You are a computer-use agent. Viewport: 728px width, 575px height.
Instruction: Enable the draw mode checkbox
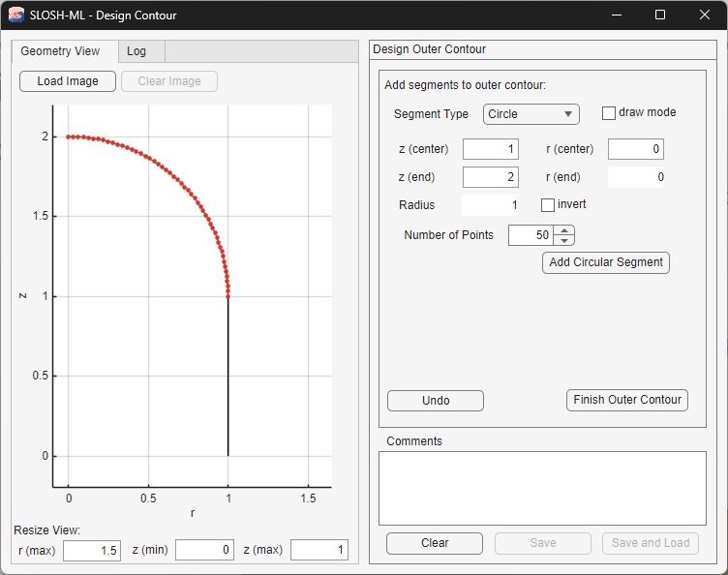tap(608, 112)
